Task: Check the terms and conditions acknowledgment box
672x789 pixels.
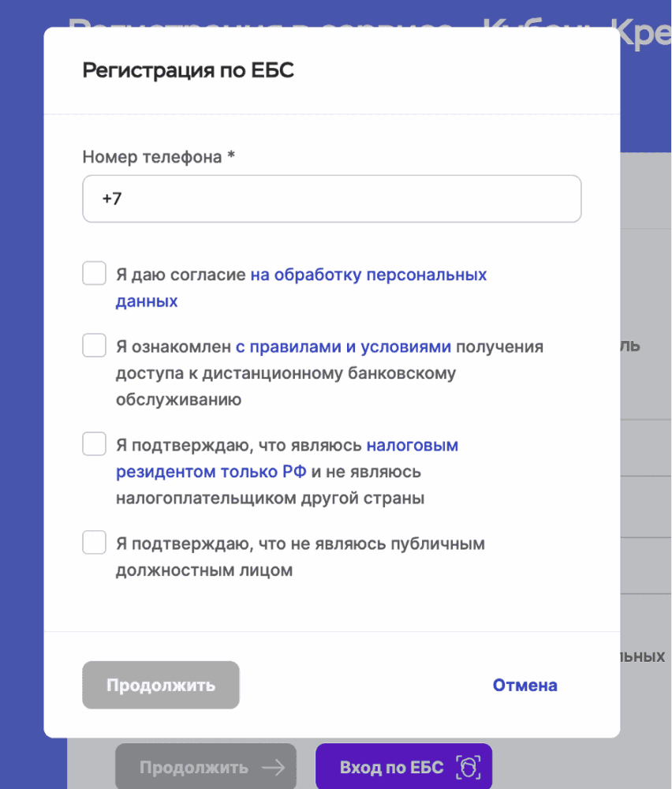Action: coord(94,345)
